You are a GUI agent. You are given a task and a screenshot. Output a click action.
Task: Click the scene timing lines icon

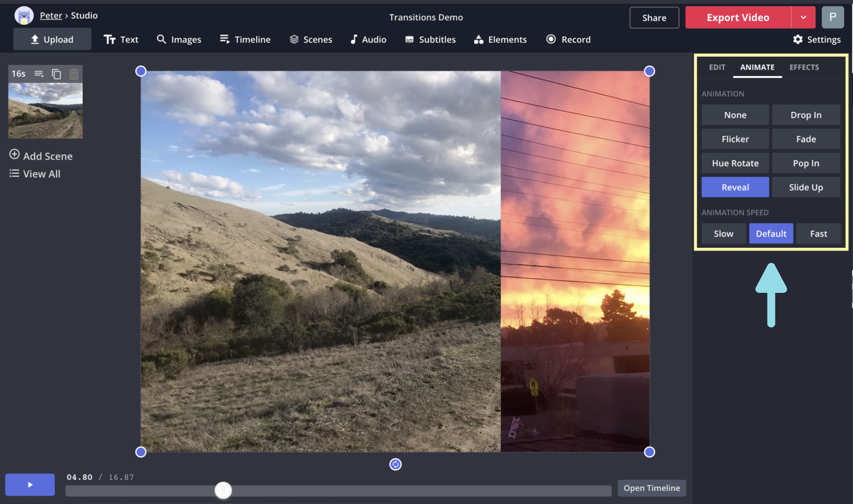point(39,74)
